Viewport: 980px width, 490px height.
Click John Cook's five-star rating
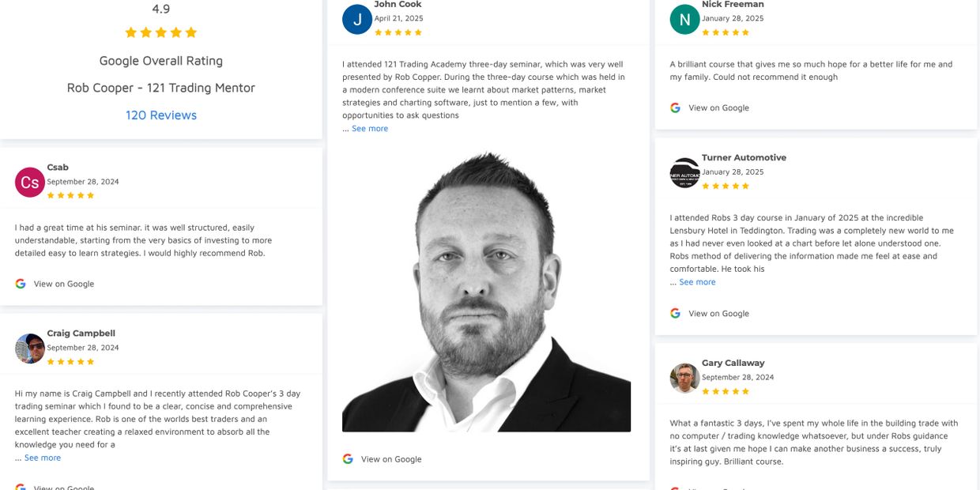click(x=398, y=32)
